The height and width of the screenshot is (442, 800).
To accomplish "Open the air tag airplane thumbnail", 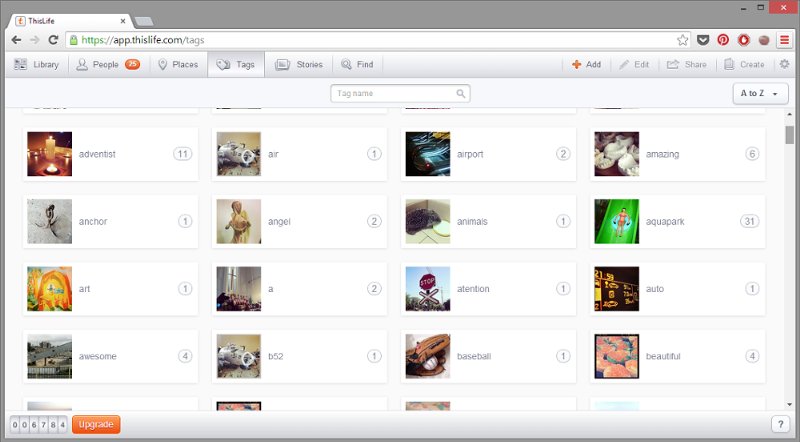I will (239, 154).
